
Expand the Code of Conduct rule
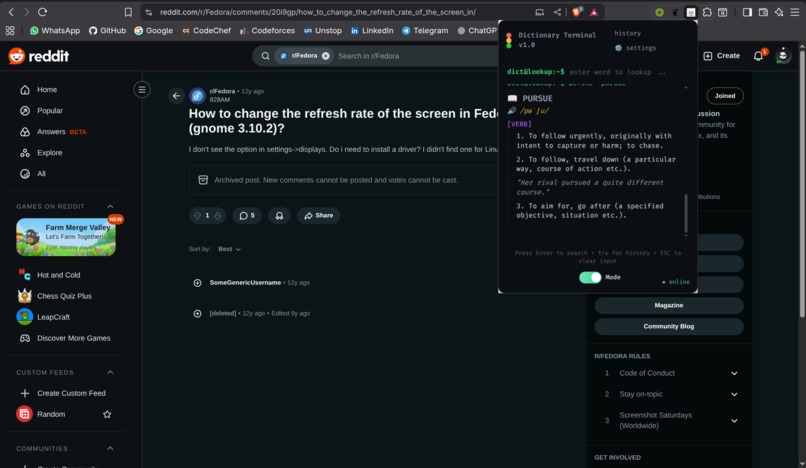tap(734, 373)
